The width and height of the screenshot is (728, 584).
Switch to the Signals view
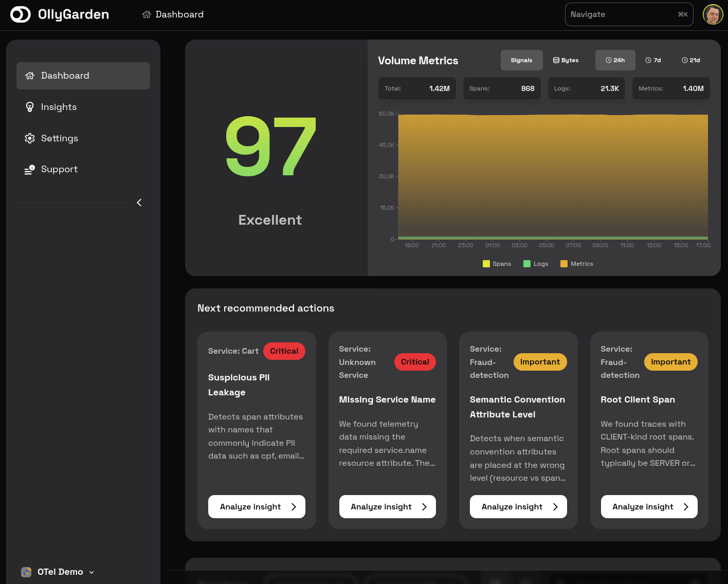[x=521, y=60]
